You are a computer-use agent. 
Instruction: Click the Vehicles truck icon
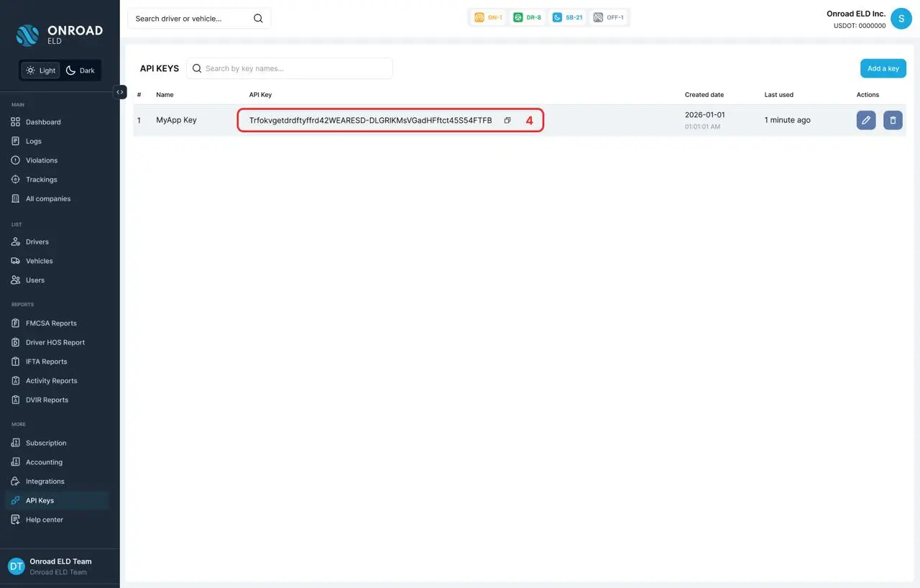tap(15, 261)
